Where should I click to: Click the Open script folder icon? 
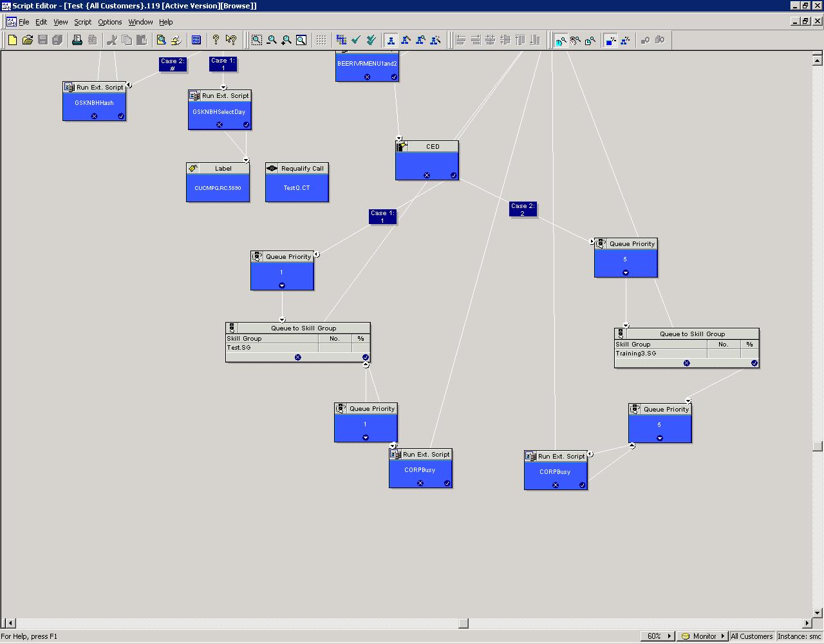[x=28, y=40]
